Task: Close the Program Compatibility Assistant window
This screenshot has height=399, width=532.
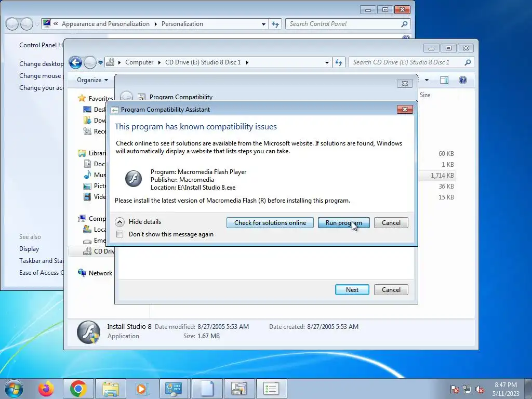Action: 404,109
